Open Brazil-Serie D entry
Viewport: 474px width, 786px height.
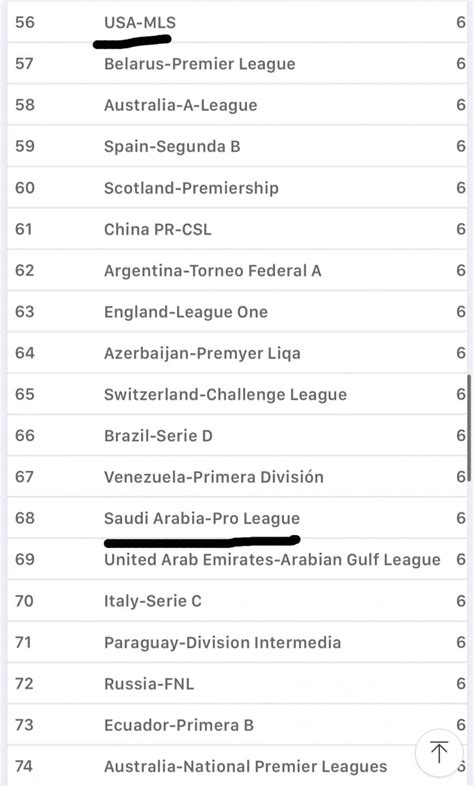click(237, 436)
